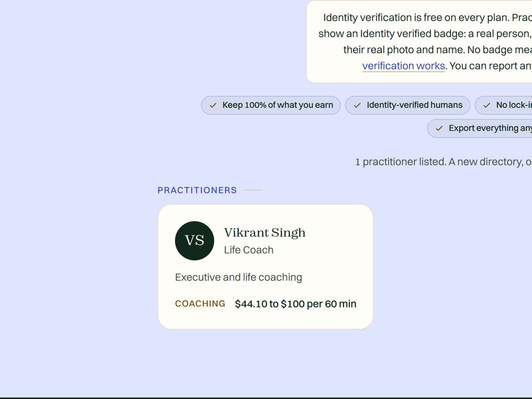This screenshot has height=399, width=532.
Task: Click Executive and life coaching description
Action: tap(238, 278)
